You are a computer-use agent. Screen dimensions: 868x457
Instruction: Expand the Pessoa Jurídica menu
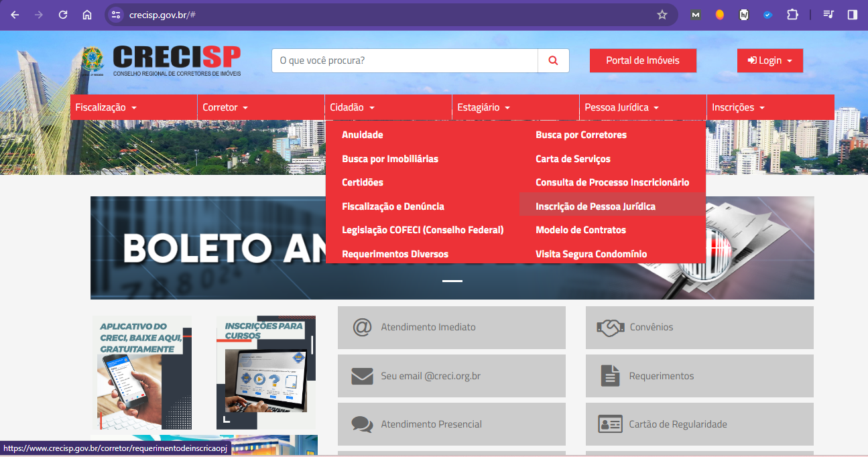[643, 107]
